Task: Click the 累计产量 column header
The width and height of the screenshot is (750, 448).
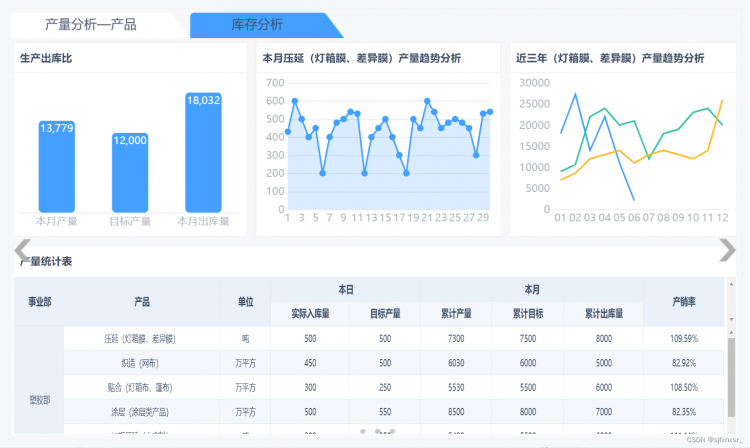Action: pos(456,314)
